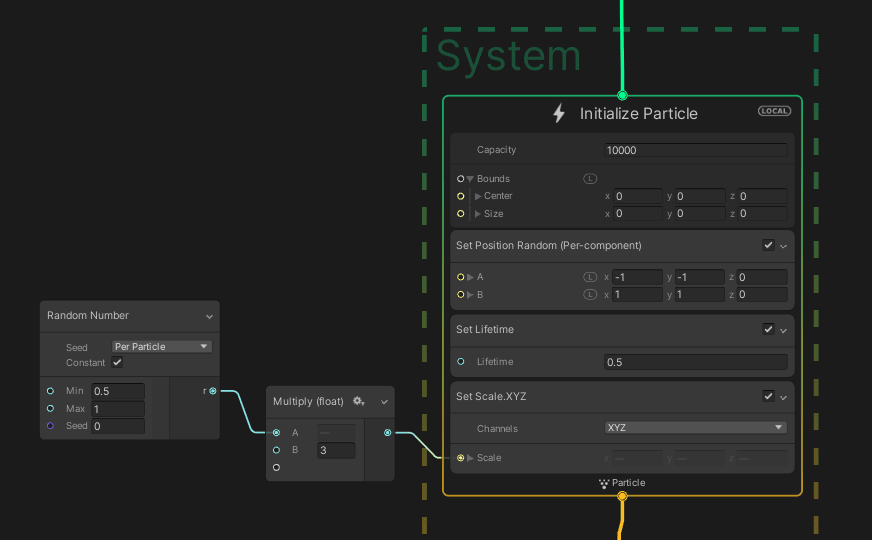Click the Lifetime input port

(x=460, y=361)
